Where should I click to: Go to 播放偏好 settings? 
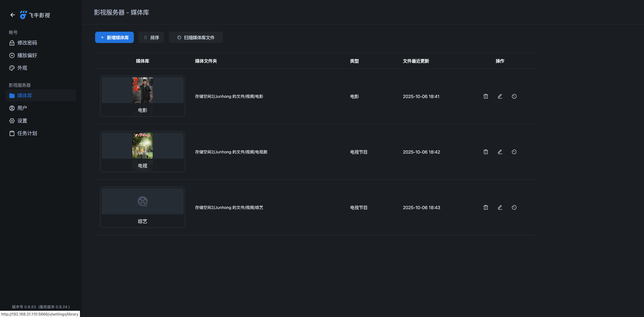27,55
